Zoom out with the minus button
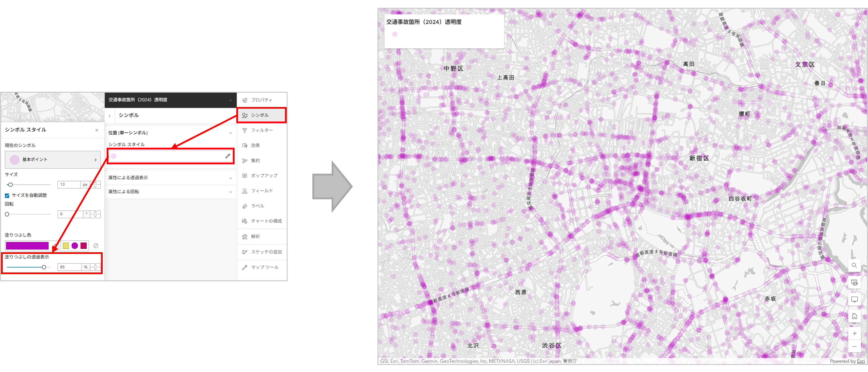 point(854,346)
